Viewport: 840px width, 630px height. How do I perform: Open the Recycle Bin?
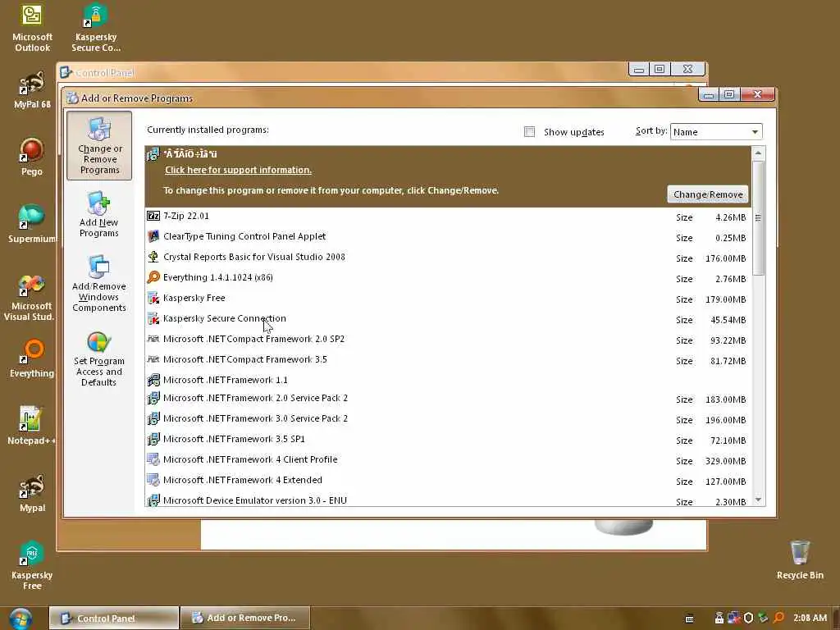(x=800, y=560)
